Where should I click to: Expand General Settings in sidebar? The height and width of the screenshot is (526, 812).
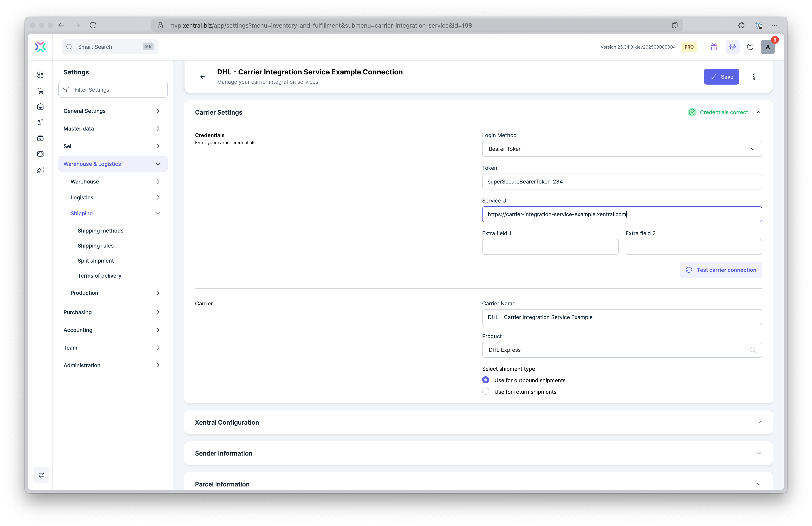point(113,111)
